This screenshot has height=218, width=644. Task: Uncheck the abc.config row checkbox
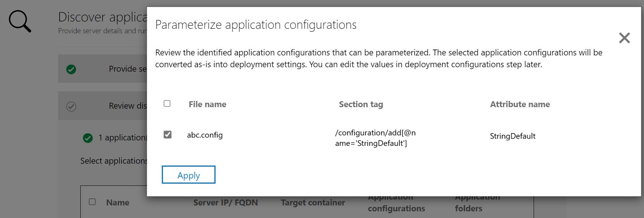coord(167,134)
